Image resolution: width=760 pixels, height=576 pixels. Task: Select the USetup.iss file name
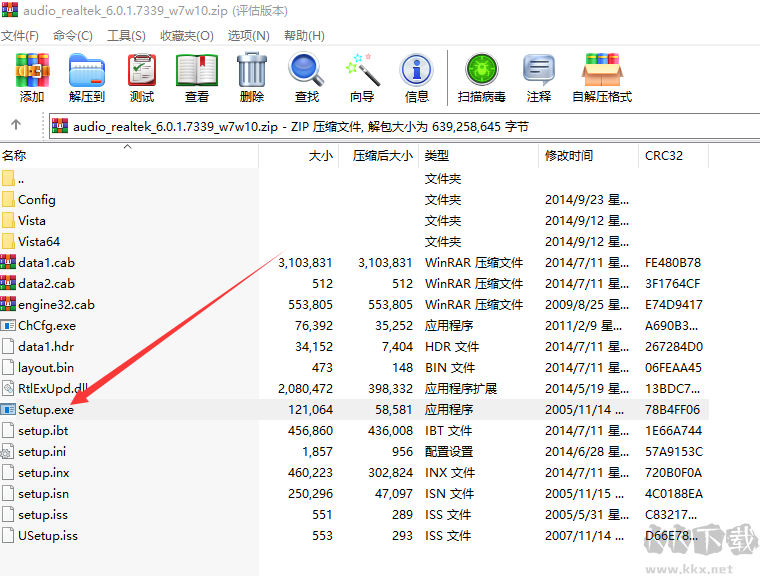(x=48, y=536)
